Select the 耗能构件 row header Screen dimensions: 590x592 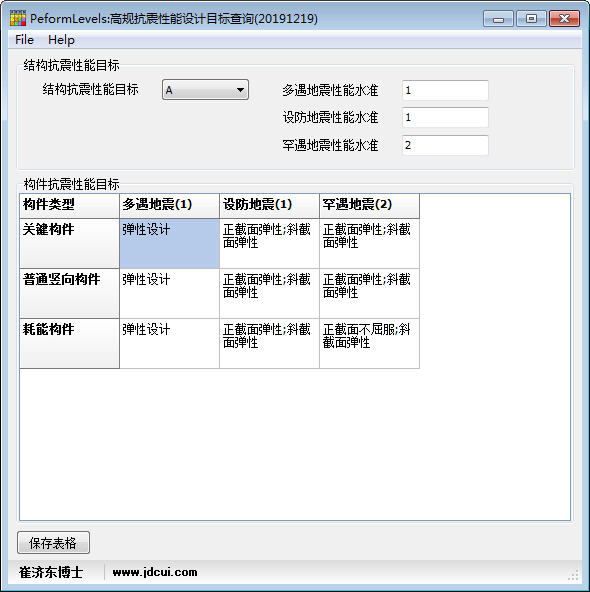pyautogui.click(x=69, y=343)
